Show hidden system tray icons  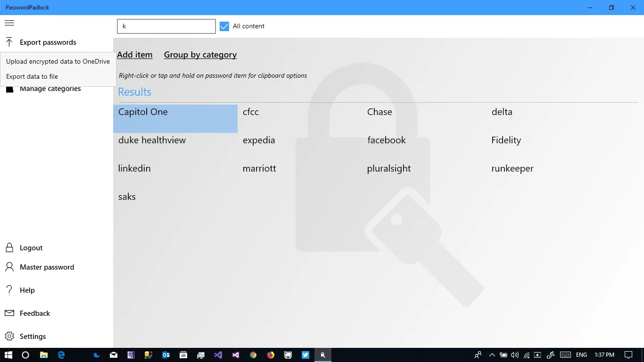click(492, 355)
